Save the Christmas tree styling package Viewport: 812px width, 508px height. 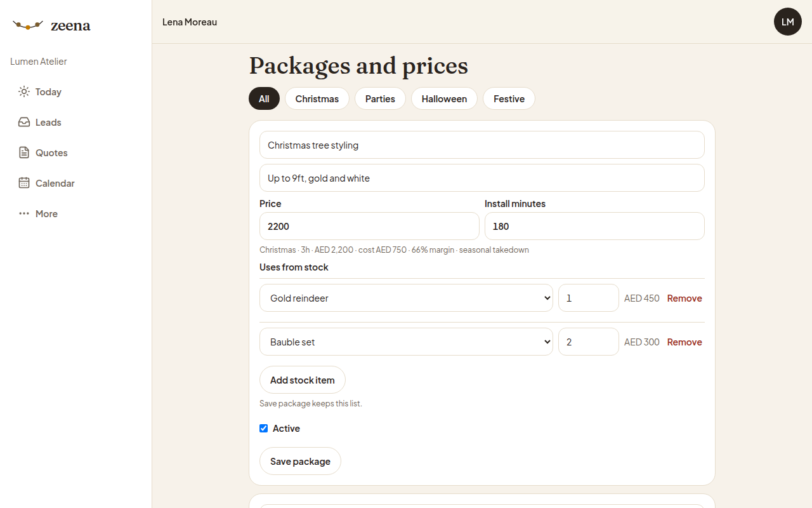(x=300, y=461)
